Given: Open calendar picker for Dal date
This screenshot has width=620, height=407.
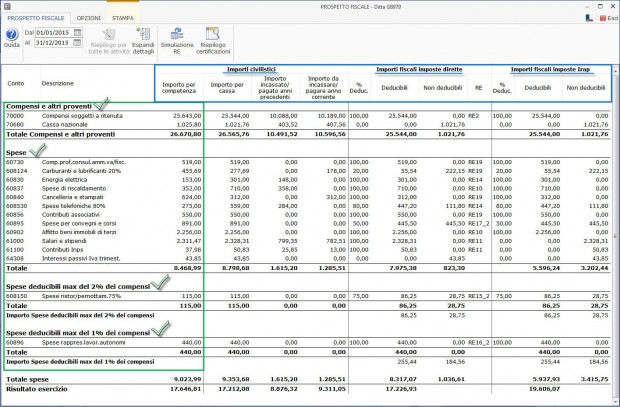Looking at the screenshot, I should tap(78, 32).
